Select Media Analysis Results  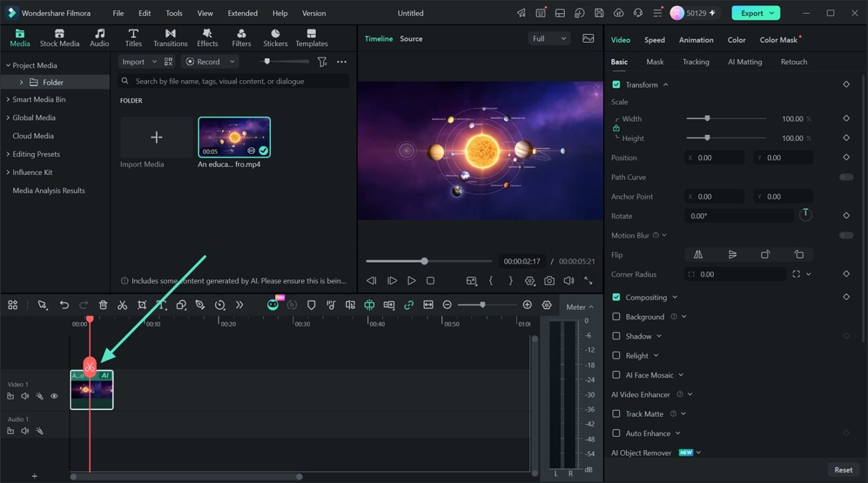pyautogui.click(x=49, y=190)
